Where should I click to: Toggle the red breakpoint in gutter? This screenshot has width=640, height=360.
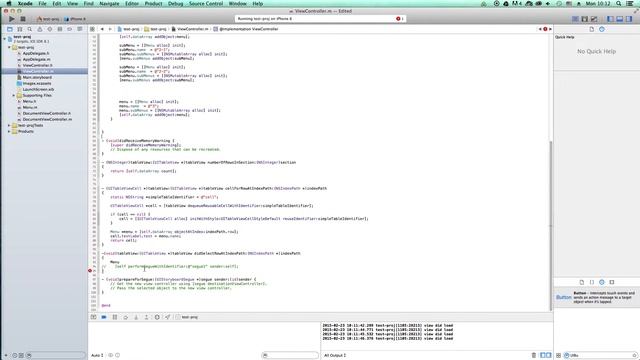coord(90,271)
